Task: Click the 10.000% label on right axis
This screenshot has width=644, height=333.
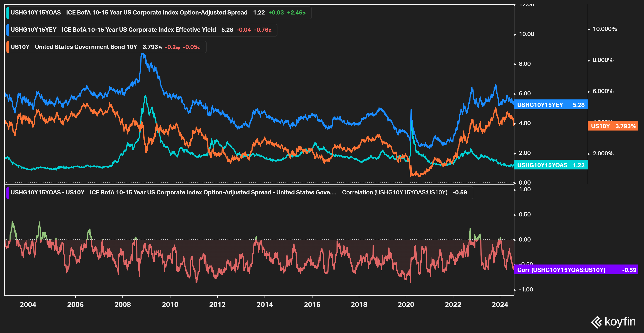Action: click(605, 29)
